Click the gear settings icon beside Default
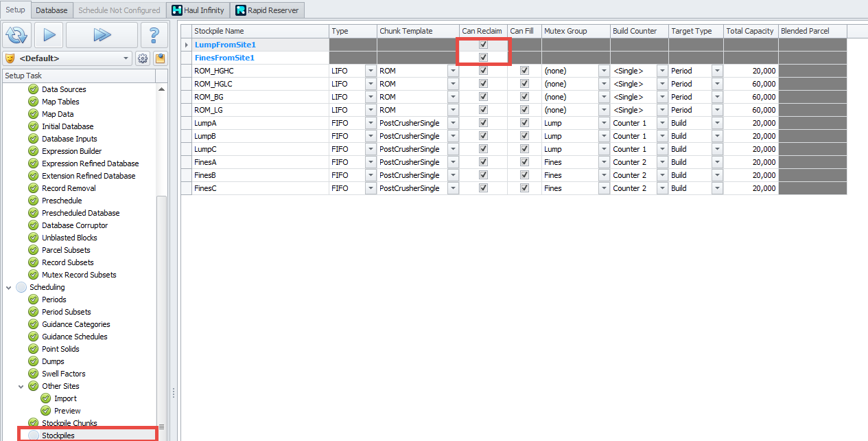 143,58
